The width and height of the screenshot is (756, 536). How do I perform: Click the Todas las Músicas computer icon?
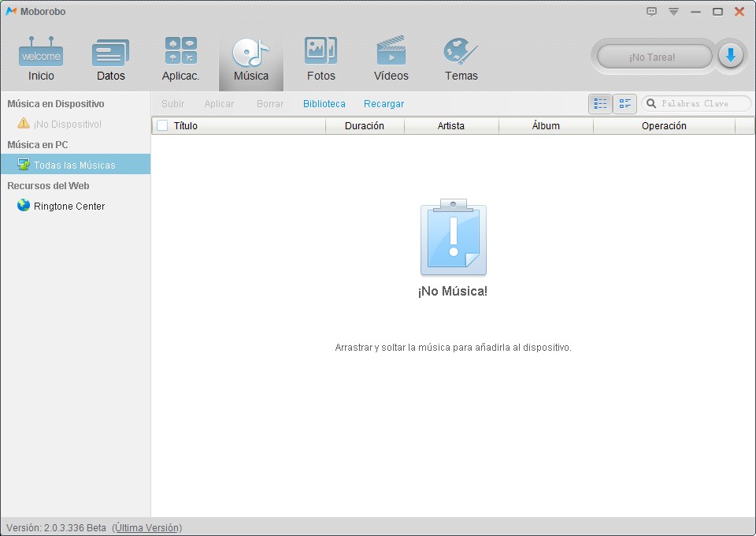(x=24, y=165)
